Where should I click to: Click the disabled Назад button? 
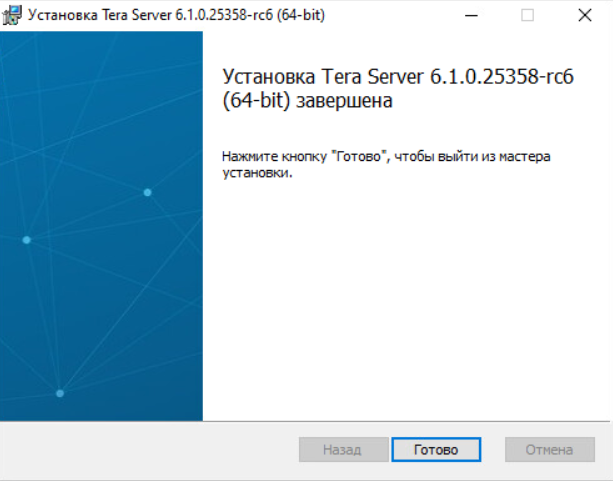point(343,450)
